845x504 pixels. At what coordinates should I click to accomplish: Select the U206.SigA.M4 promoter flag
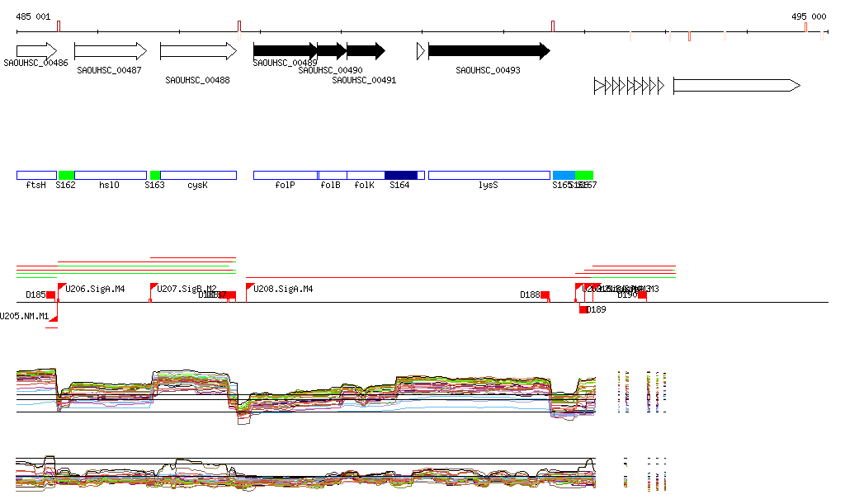(x=62, y=287)
